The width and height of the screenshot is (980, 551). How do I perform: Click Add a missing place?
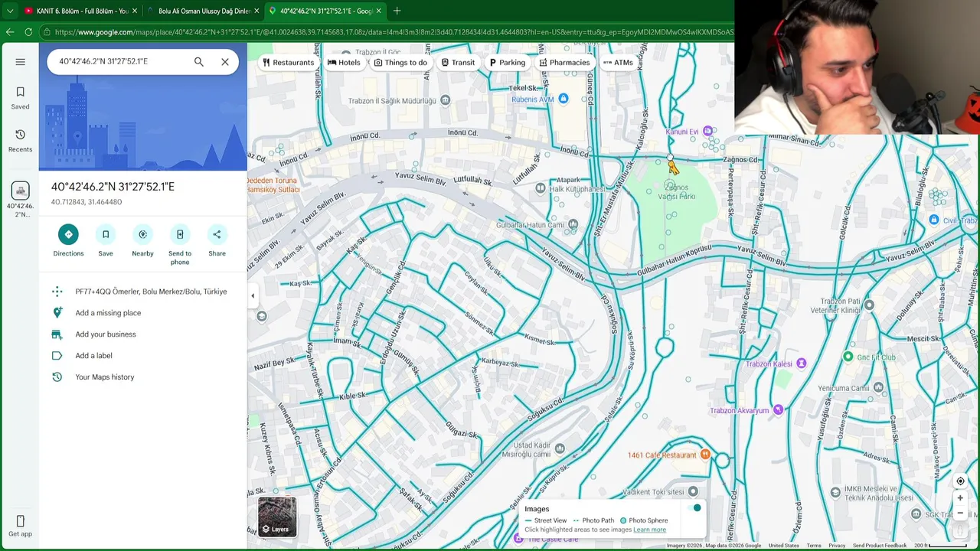point(142,313)
